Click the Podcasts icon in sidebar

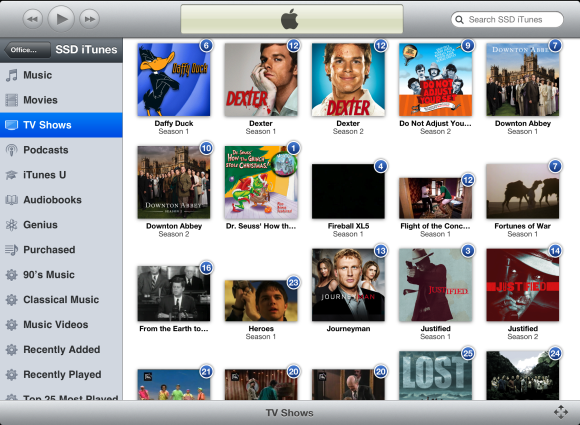pos(11,150)
